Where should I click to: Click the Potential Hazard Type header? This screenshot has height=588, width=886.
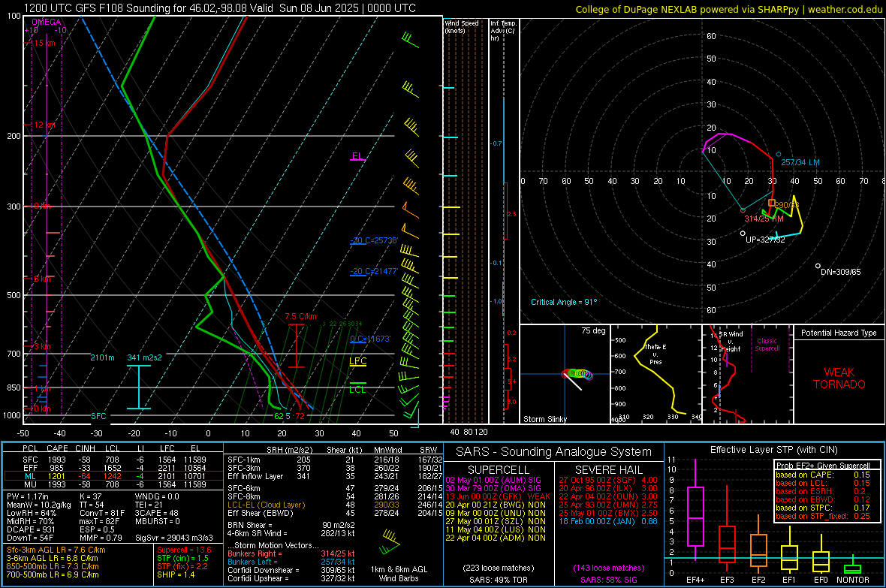(x=839, y=333)
